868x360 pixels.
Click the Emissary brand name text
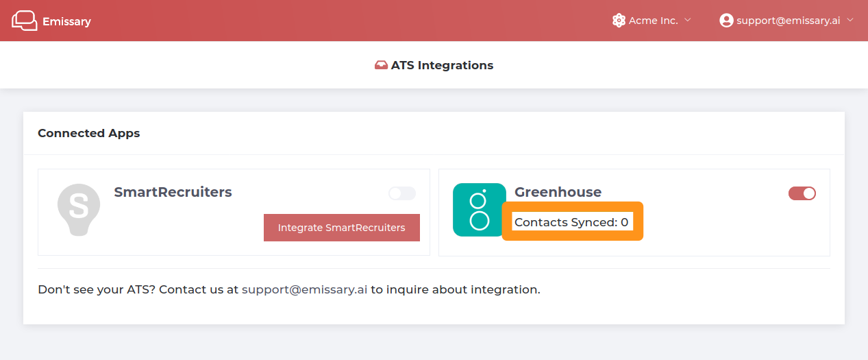(66, 21)
